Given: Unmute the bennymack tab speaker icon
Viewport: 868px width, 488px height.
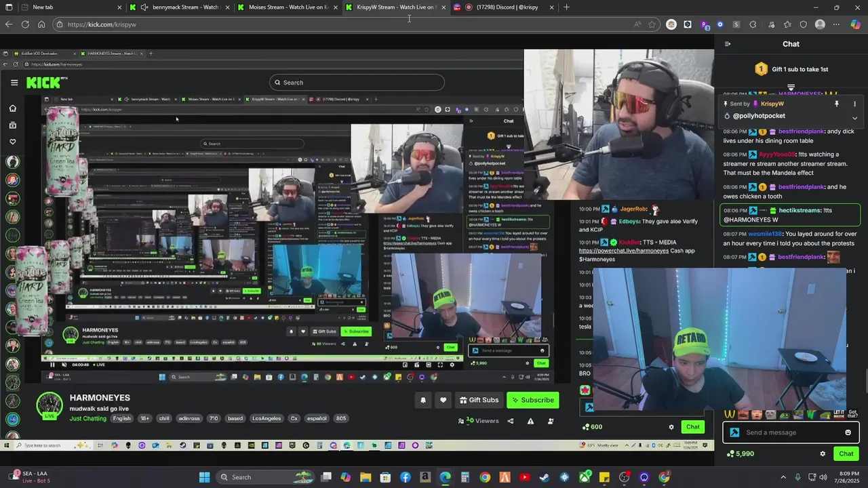Looking at the screenshot, I should pos(144,7).
